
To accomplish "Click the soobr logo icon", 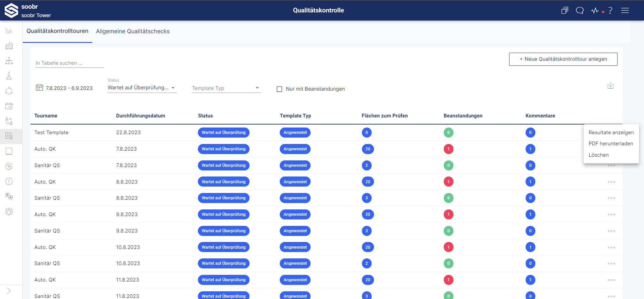I will tap(11, 10).
